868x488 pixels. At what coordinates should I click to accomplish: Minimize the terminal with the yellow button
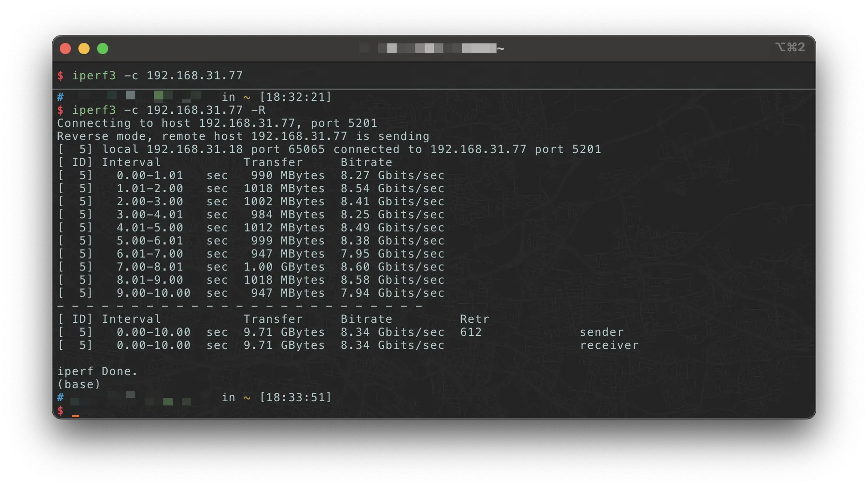point(84,49)
